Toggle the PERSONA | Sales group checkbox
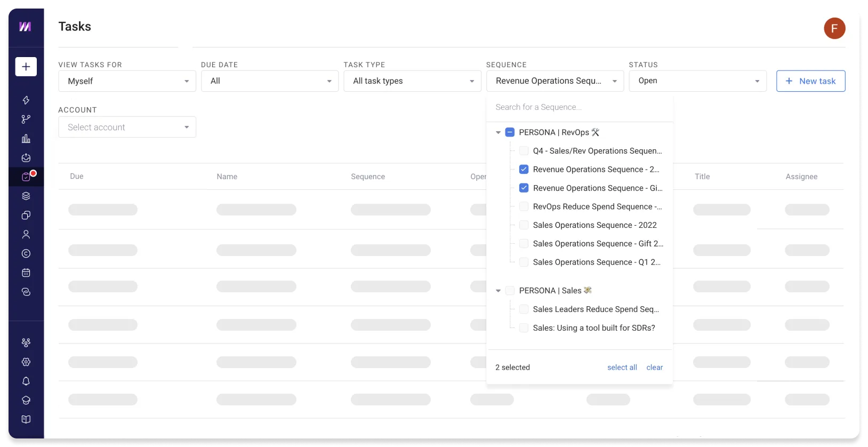 point(510,291)
